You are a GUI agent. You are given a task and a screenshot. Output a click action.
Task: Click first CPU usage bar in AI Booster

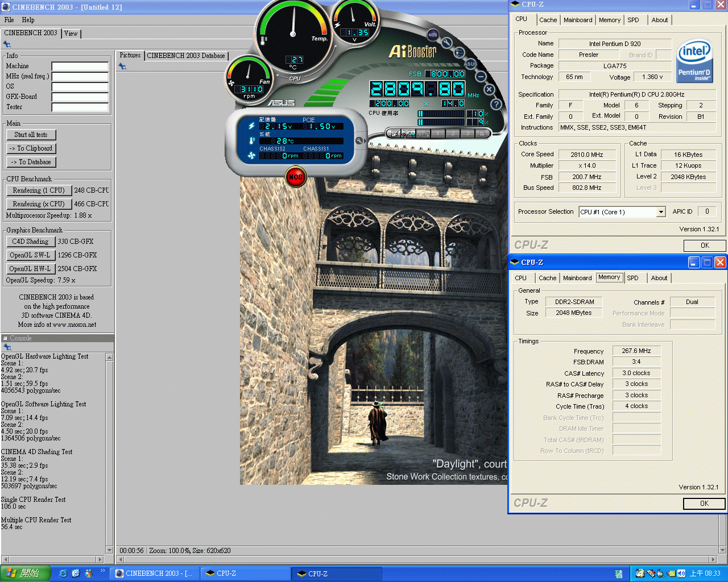441,114
